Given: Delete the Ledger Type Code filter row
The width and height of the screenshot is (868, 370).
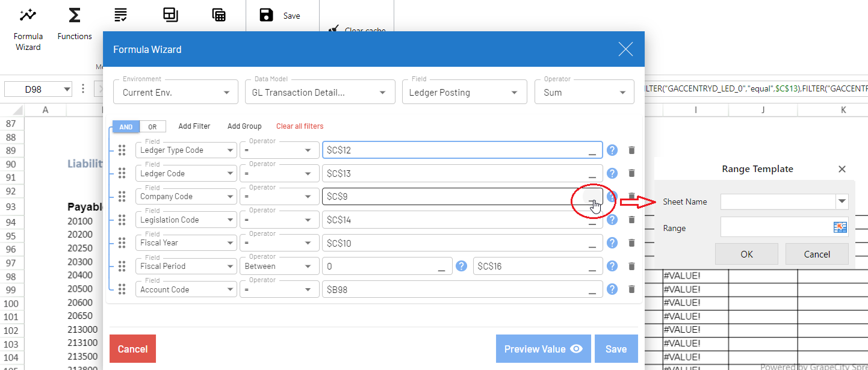Looking at the screenshot, I should click(631, 150).
